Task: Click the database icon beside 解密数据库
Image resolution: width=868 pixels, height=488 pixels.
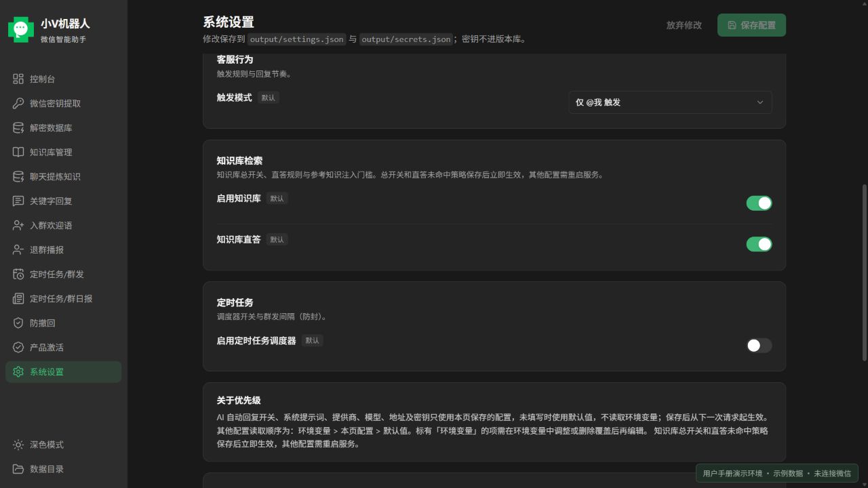Action: (x=18, y=128)
